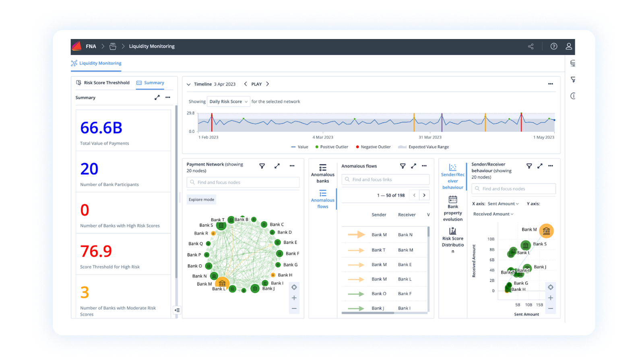Switch to Summary tab
The width and height of the screenshot is (644, 362).
point(150,82)
